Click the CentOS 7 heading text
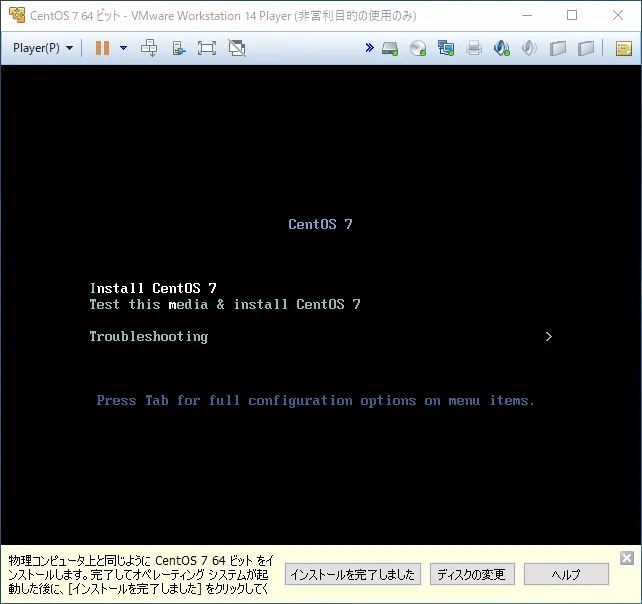The image size is (642, 604). click(320, 224)
